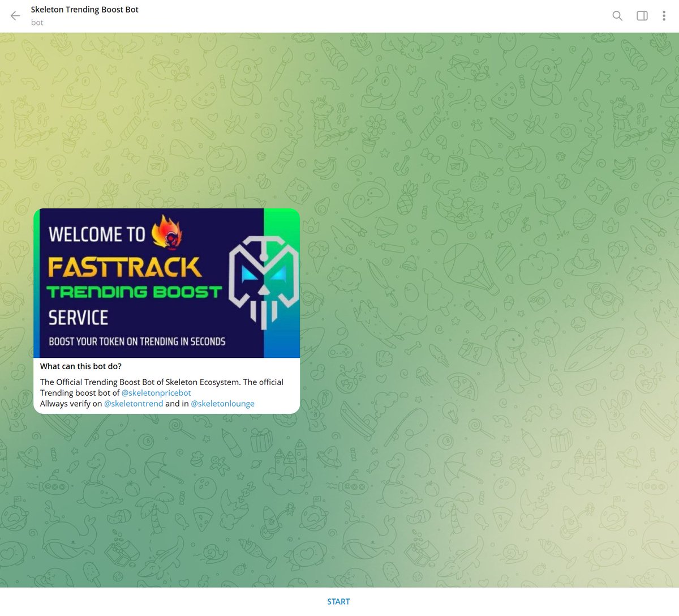Open the Fasttrack Trending Boost banner image

(x=166, y=283)
